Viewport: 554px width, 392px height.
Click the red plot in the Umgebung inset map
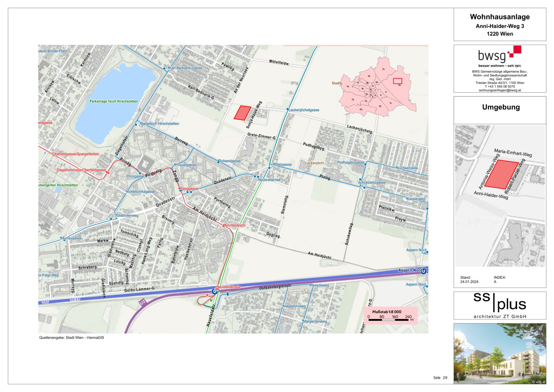(x=501, y=174)
